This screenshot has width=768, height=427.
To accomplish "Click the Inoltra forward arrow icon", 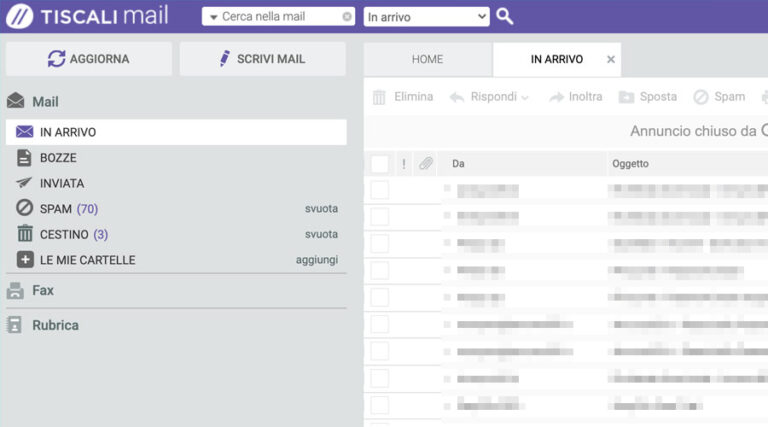I will click(556, 97).
